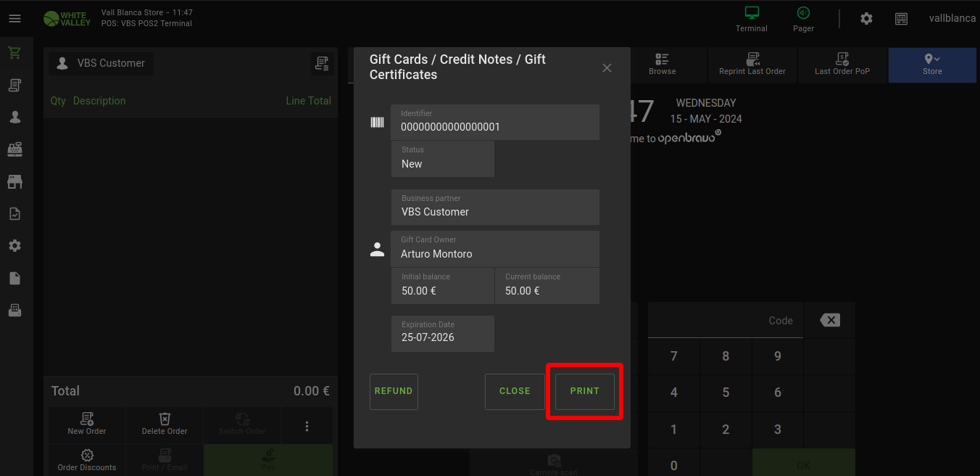Open the calculator icon in top bar
Image resolution: width=980 pixels, height=476 pixels.
click(x=901, y=19)
